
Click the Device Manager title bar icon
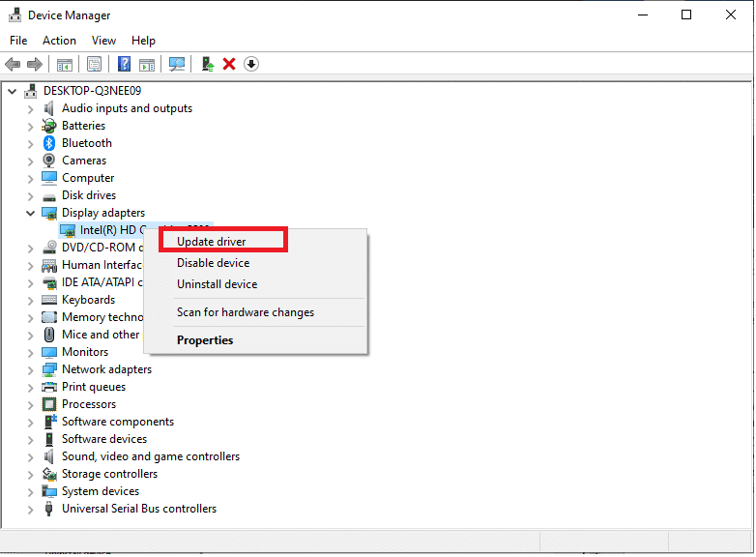point(15,15)
